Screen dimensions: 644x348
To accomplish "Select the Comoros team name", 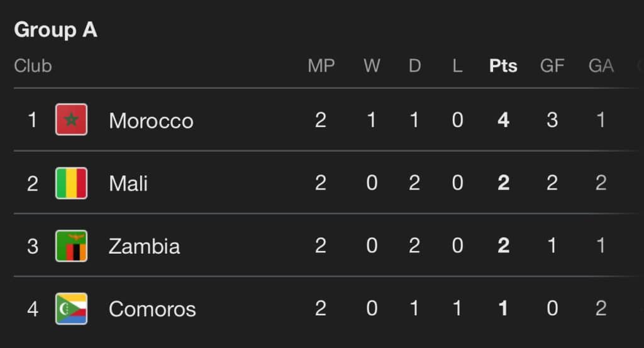I will coord(152,309).
